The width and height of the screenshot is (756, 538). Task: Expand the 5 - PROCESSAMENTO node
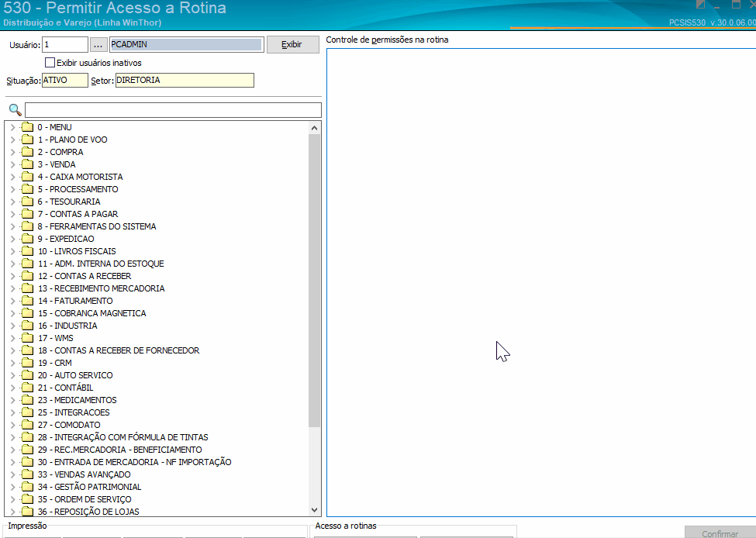(12, 189)
